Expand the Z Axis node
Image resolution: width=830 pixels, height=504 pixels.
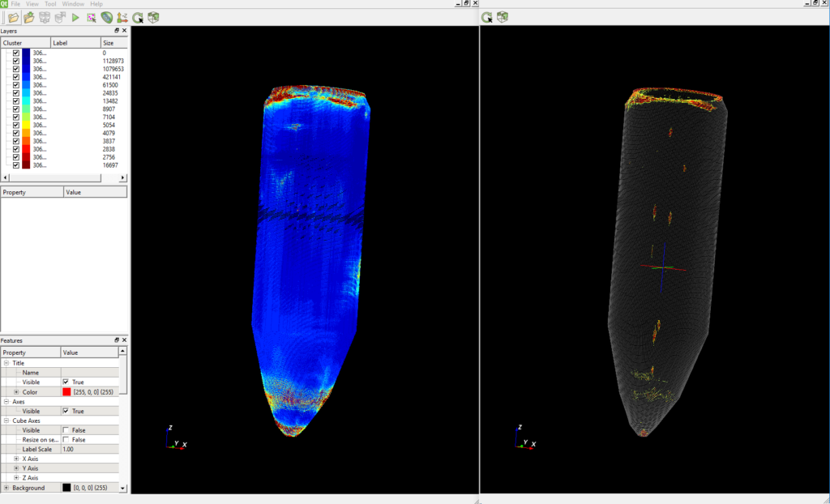click(x=16, y=478)
